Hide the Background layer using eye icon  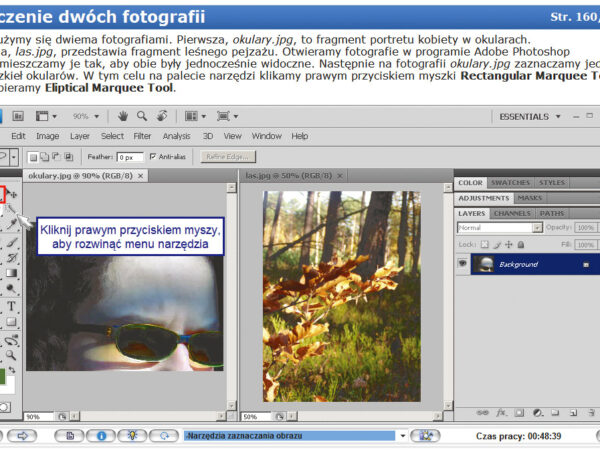[x=463, y=264]
